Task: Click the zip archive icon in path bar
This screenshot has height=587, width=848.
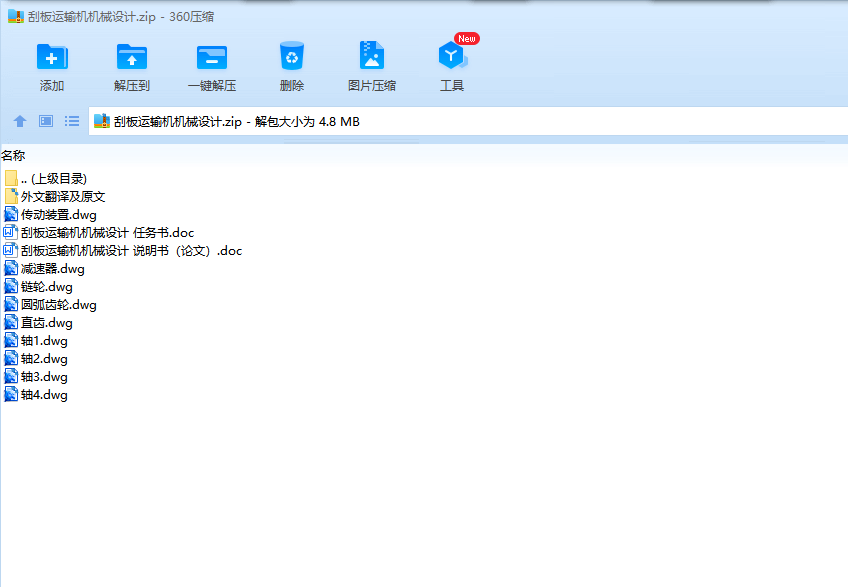Action: tap(102, 121)
